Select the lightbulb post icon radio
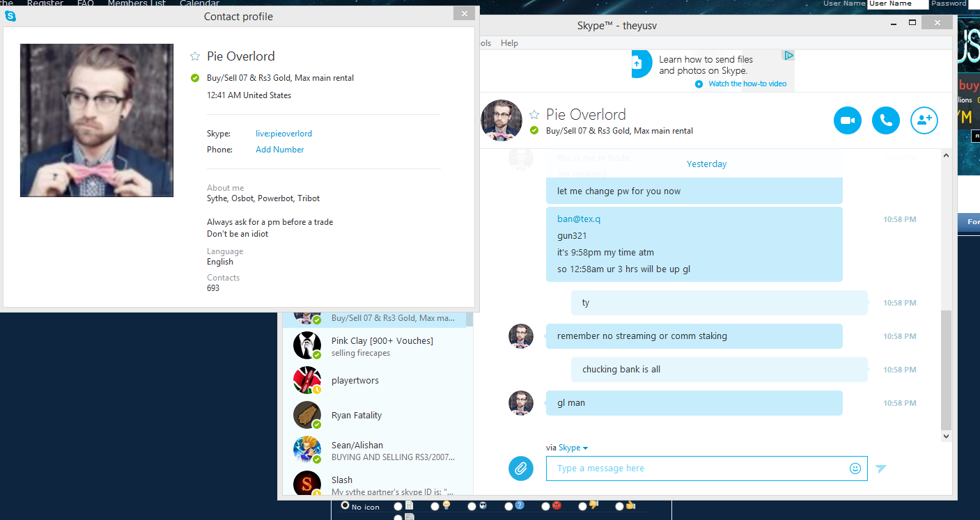Screen dimensions: 980x520 [x=435, y=506]
